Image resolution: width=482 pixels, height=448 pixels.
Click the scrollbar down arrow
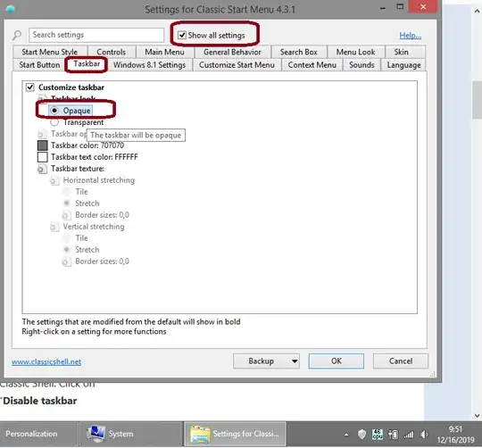(477, 416)
